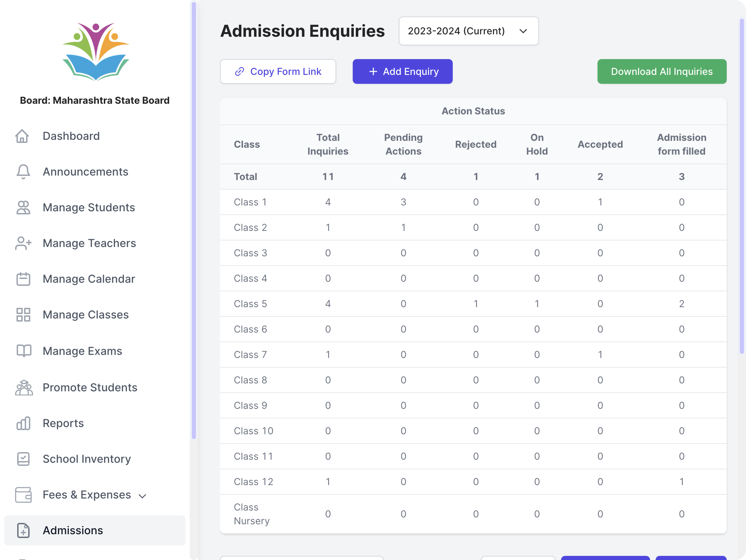746x560 pixels.
Task: Open Manage Exams in the sidebar
Action: tap(95, 351)
